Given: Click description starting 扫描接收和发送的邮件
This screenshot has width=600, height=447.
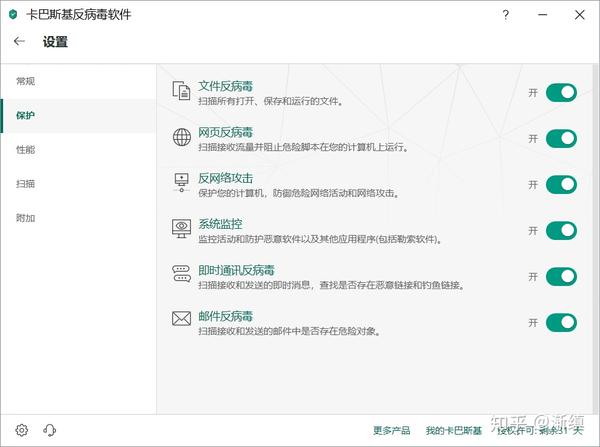Looking at the screenshot, I should [x=290, y=331].
